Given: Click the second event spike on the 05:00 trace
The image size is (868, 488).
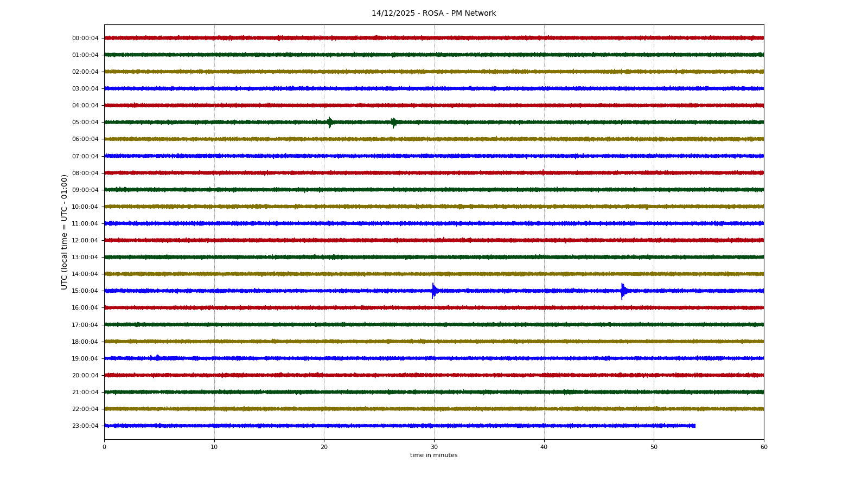Looking at the screenshot, I should tap(394, 123).
